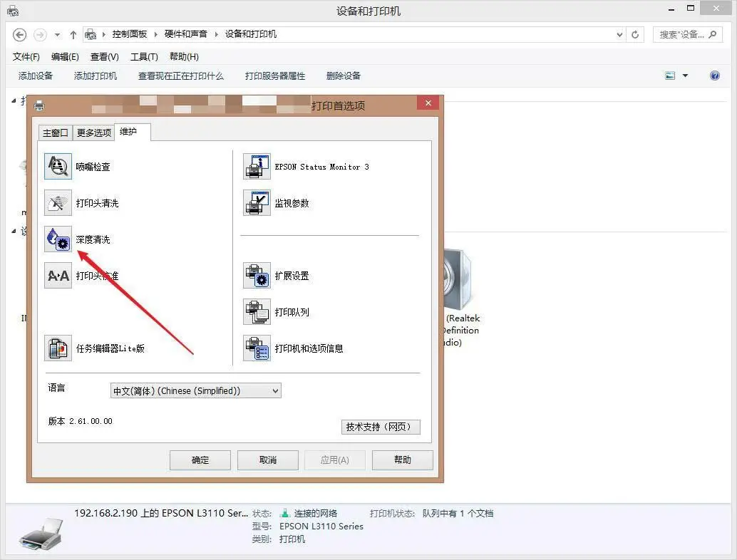Refresh the Devices and Printers address bar
Viewport: 737px width, 560px height.
(x=635, y=34)
